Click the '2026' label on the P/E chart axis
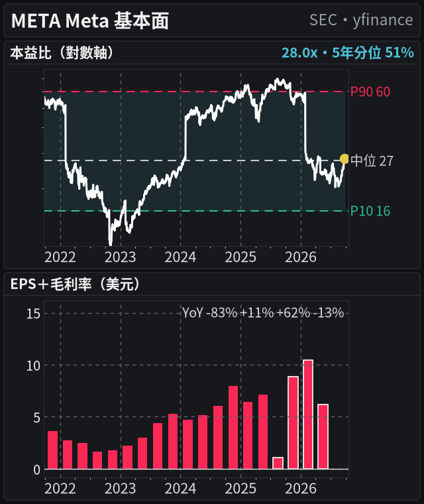The height and width of the screenshot is (504, 424). (x=301, y=257)
